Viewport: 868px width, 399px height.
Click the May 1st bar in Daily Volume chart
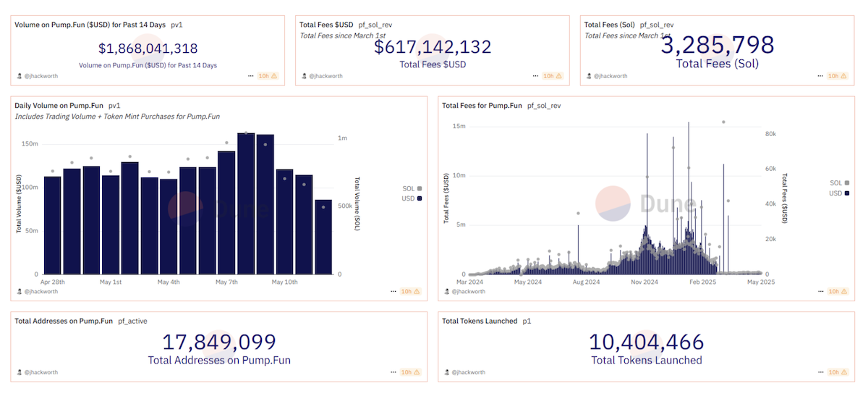[x=110, y=224]
